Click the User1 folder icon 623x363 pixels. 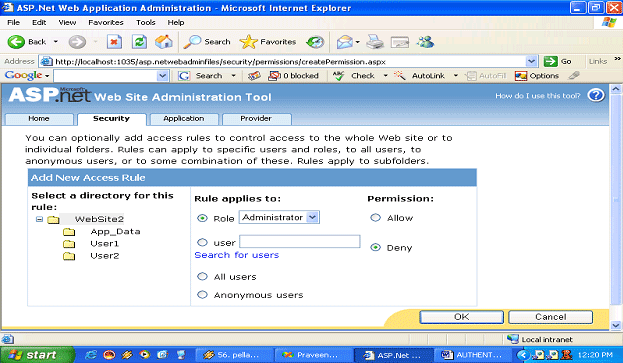coord(69,243)
